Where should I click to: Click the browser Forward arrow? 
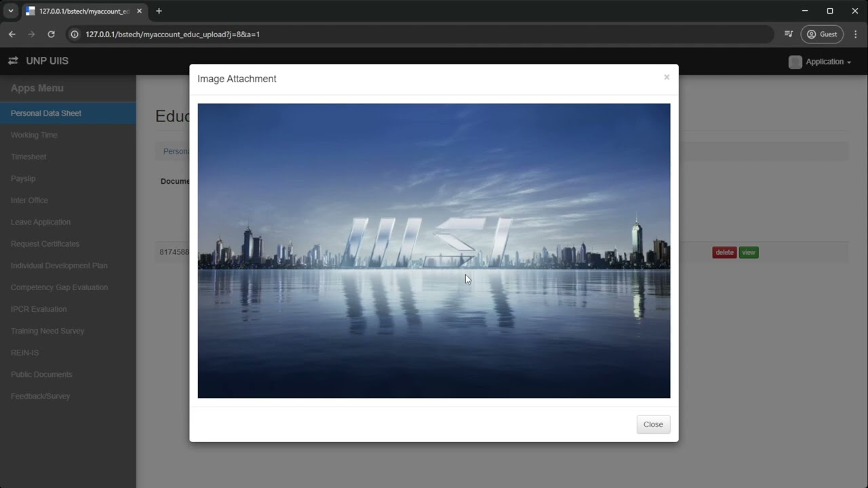coord(31,34)
